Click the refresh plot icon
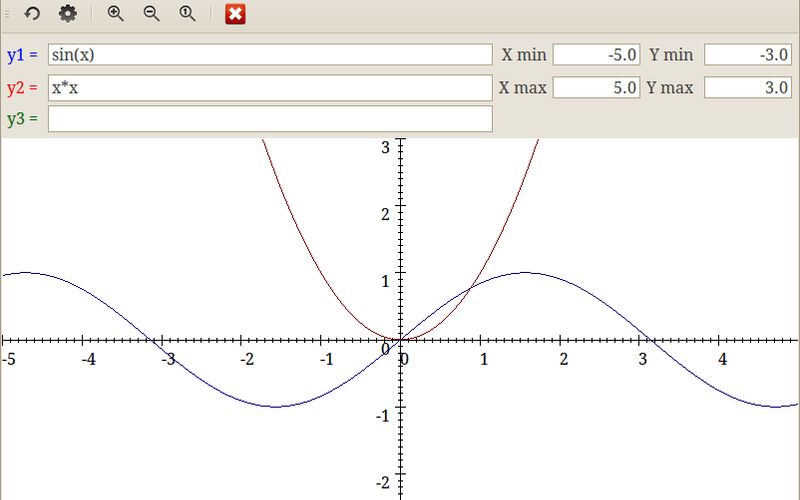The width and height of the screenshot is (800, 500). click(32, 14)
